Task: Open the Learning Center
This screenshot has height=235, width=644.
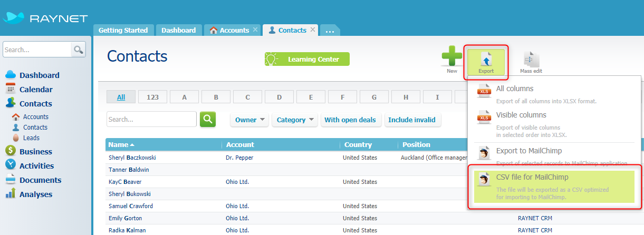Action: [307, 59]
